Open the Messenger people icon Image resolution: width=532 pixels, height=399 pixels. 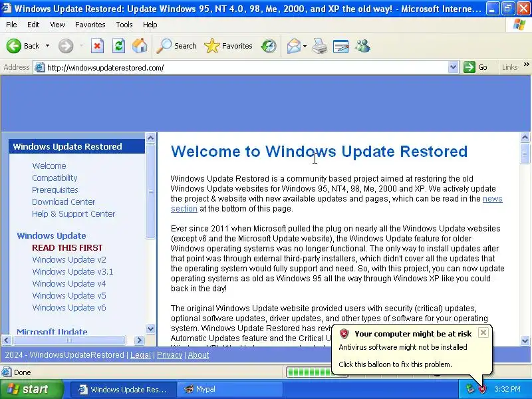click(362, 46)
